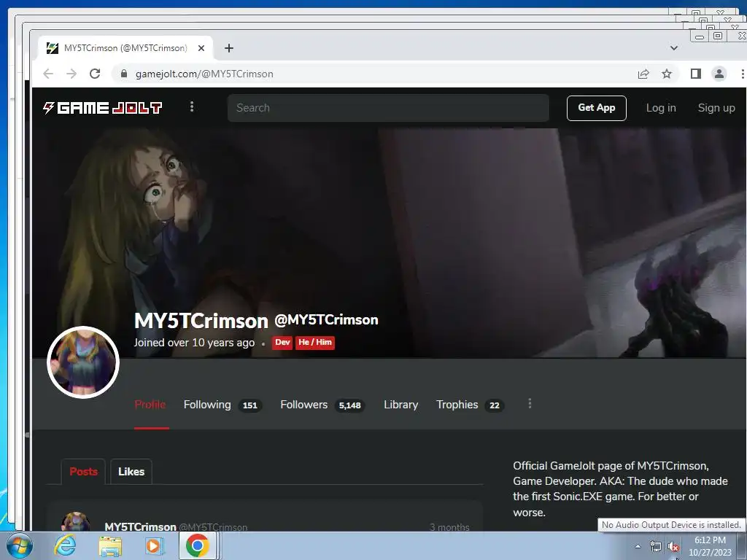
Task: Reload the page with the refresh icon
Action: pyautogui.click(x=95, y=74)
